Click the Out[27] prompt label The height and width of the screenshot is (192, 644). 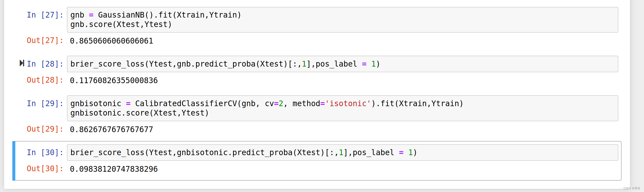pyautogui.click(x=45, y=41)
